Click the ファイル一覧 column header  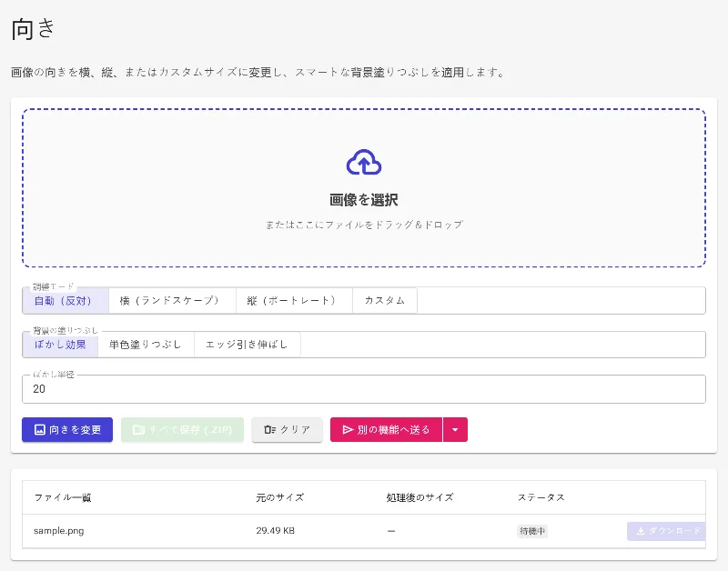[63, 497]
